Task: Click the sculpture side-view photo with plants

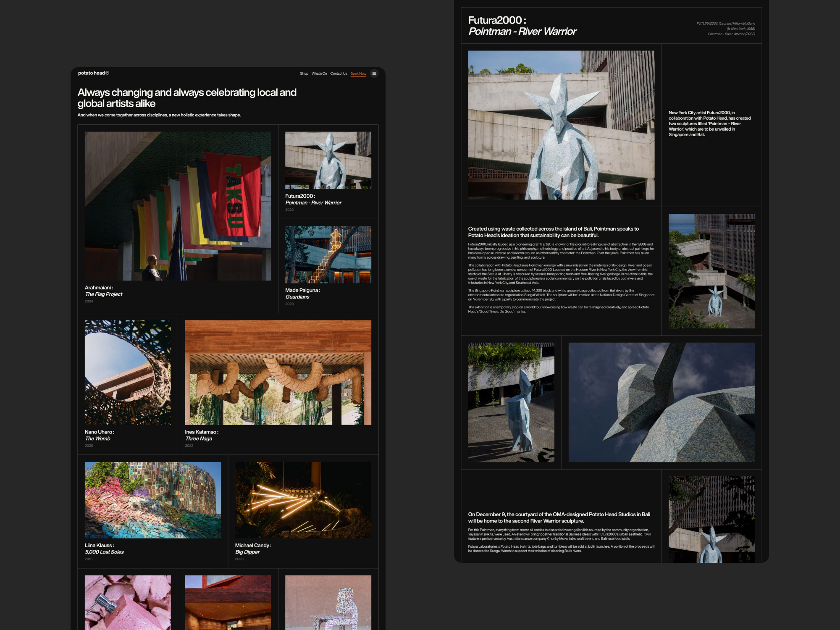Action: point(511,402)
